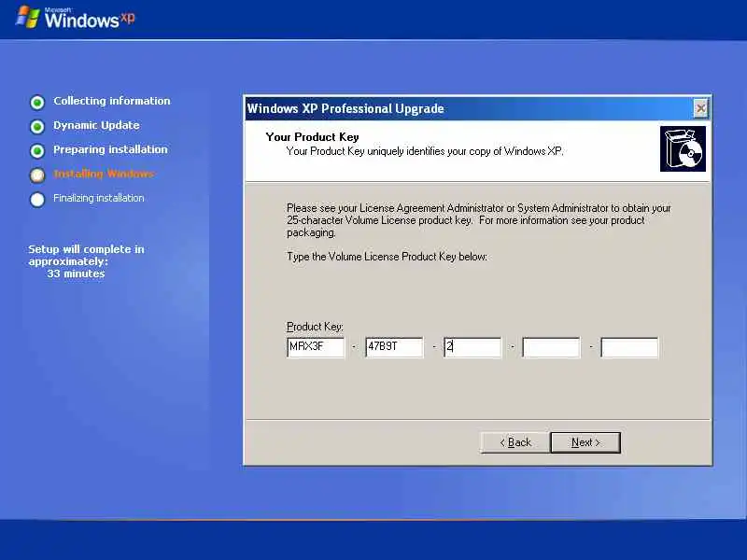Click "Setup will complete in approximately:" text
This screenshot has width=747, height=560.
click(86, 255)
